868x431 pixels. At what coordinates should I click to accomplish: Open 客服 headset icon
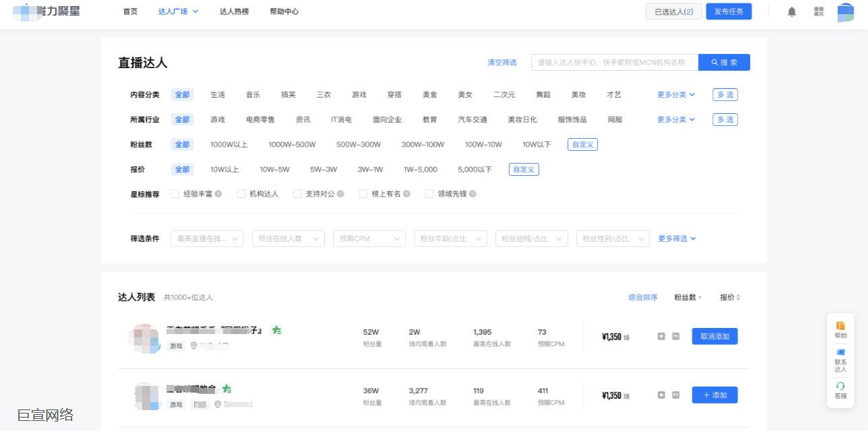pos(840,390)
